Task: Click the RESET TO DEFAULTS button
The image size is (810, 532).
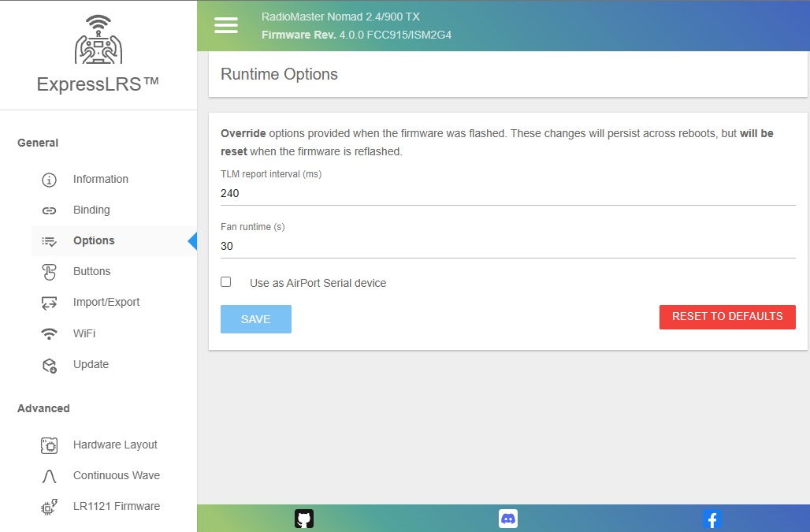Action: click(727, 317)
